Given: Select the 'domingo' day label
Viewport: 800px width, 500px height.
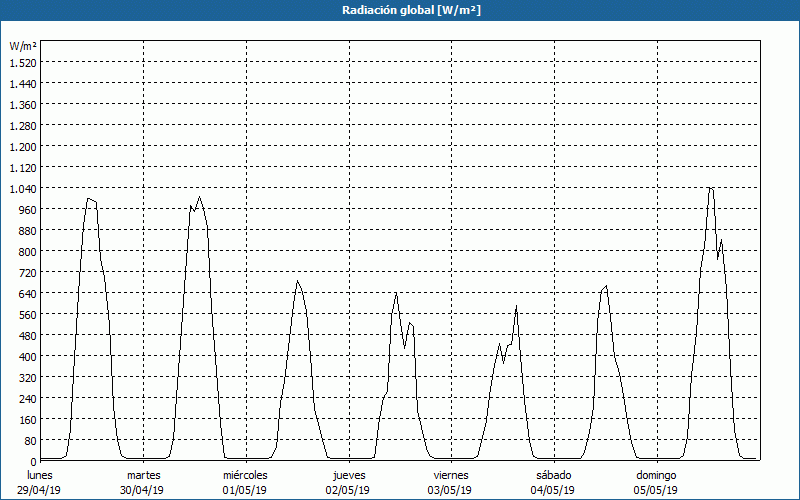Looking at the screenshot, I should [656, 475].
